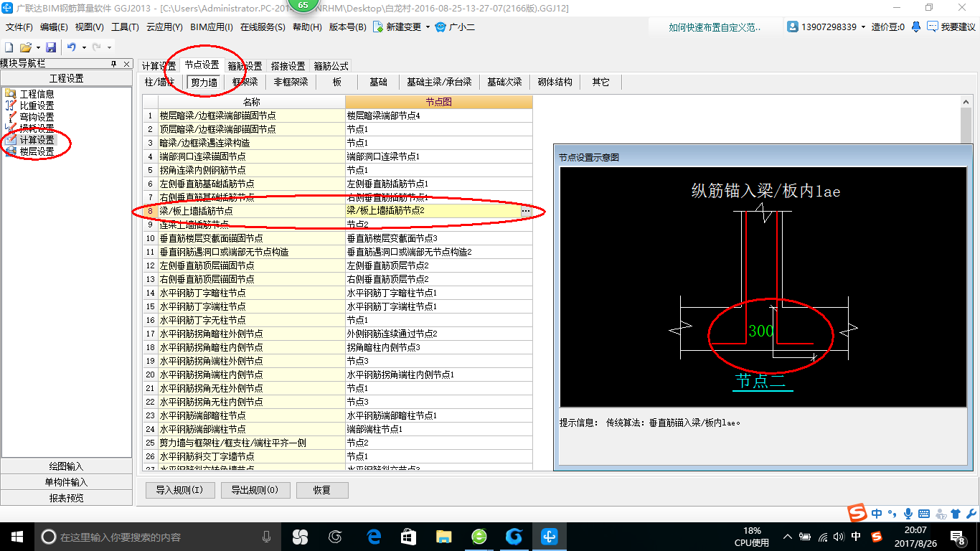Click the 报表预览 panel button
980x551 pixels.
click(x=66, y=498)
